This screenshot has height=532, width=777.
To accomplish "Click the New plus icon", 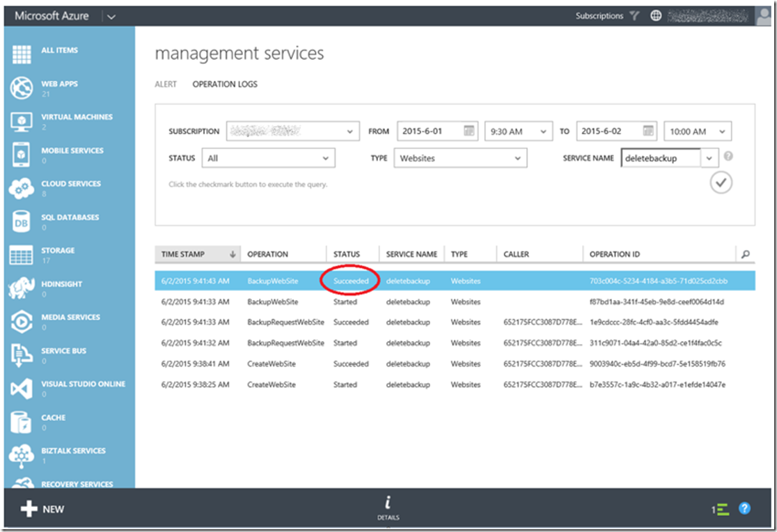I will [x=29, y=509].
